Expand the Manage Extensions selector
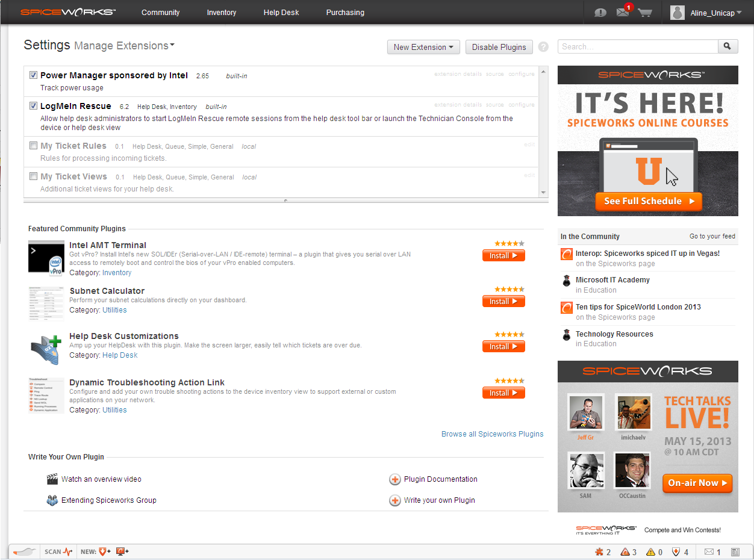The image size is (754, 560). 124,45
